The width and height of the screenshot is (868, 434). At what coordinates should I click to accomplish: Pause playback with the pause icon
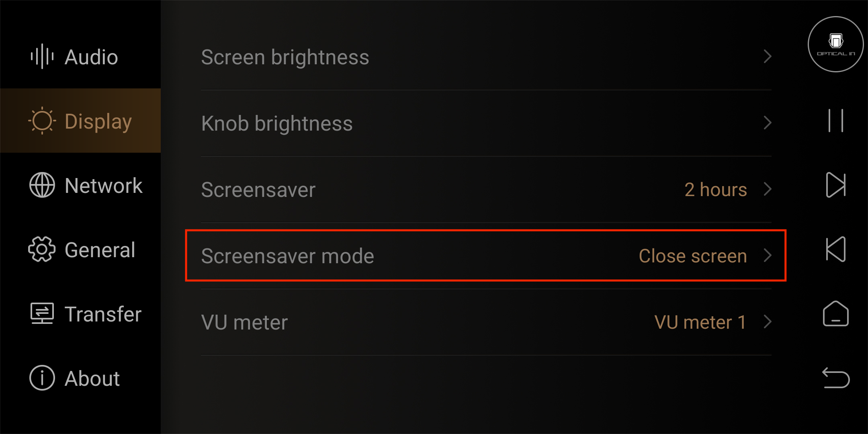coord(835,121)
